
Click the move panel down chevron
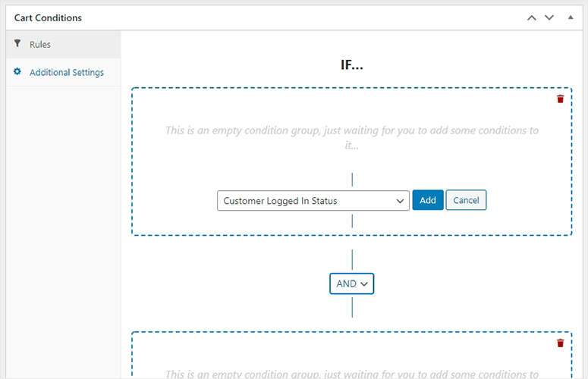[549, 17]
